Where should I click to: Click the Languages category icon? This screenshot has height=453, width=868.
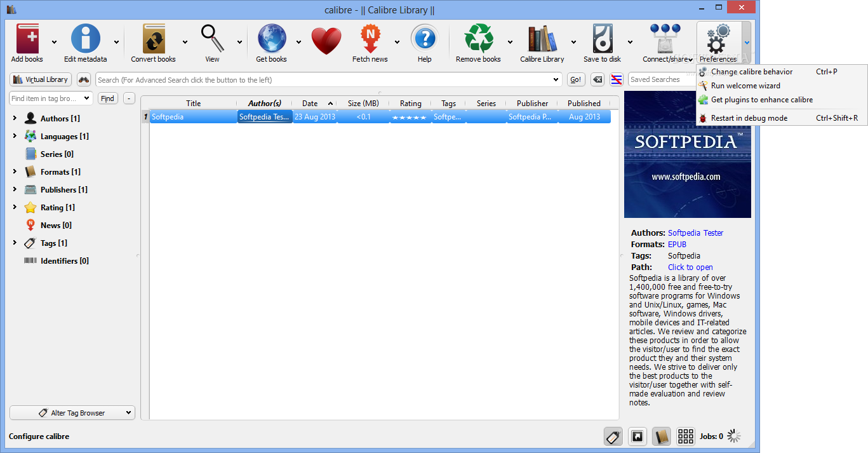(x=30, y=136)
